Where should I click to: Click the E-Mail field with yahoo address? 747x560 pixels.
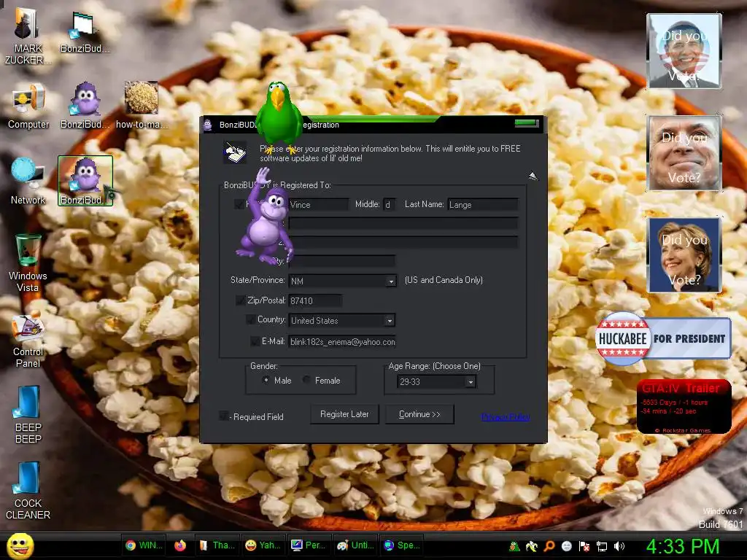[342, 342]
